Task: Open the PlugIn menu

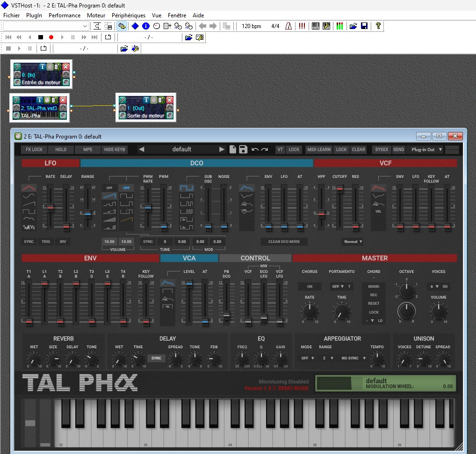Action: point(34,15)
